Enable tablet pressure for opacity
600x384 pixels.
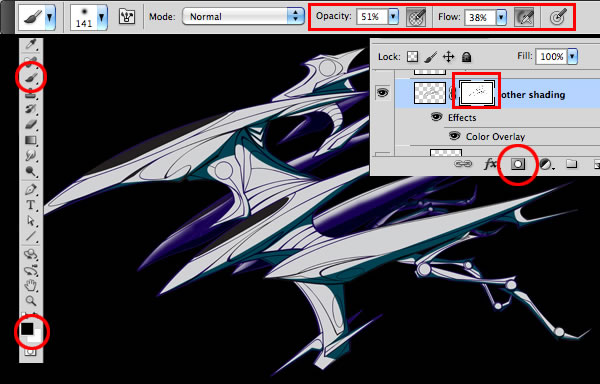416,18
